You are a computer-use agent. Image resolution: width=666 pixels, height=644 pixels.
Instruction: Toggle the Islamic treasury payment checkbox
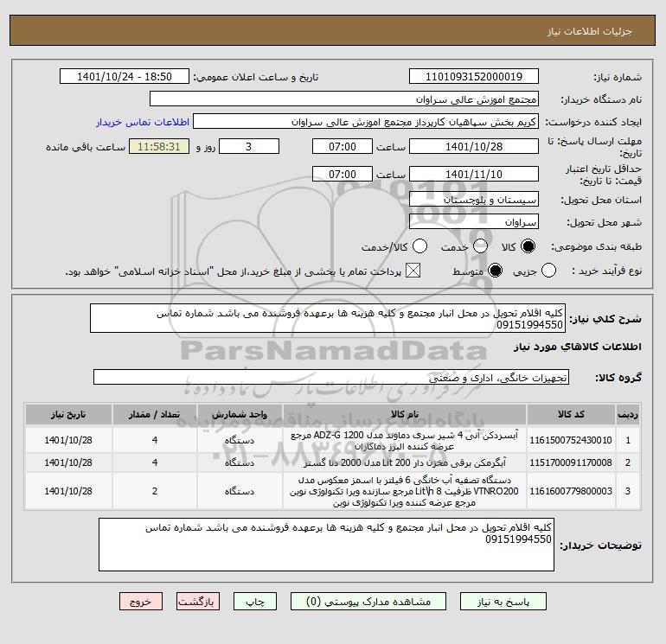413,271
